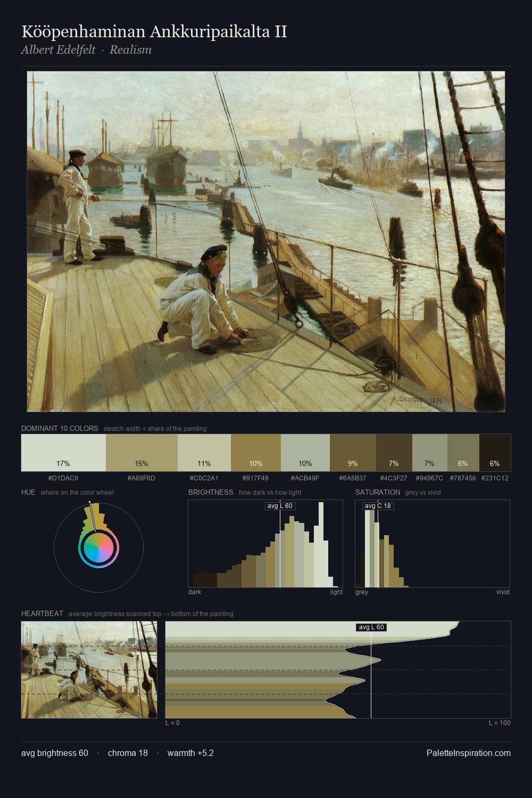Click the hex code '#D1DAC9' text
The image size is (532, 798).
tap(63, 478)
